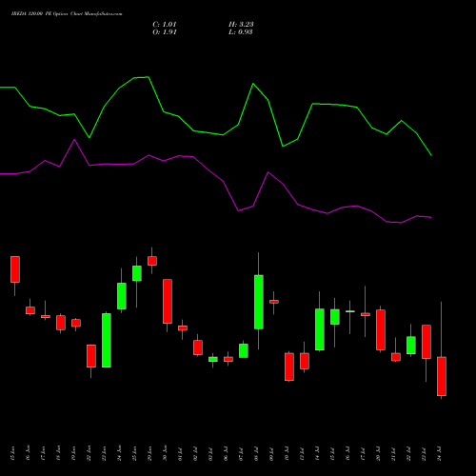This screenshot has height=476, width=476.
Task: Click the red candle for 10 Jul
Action: coord(289,367)
